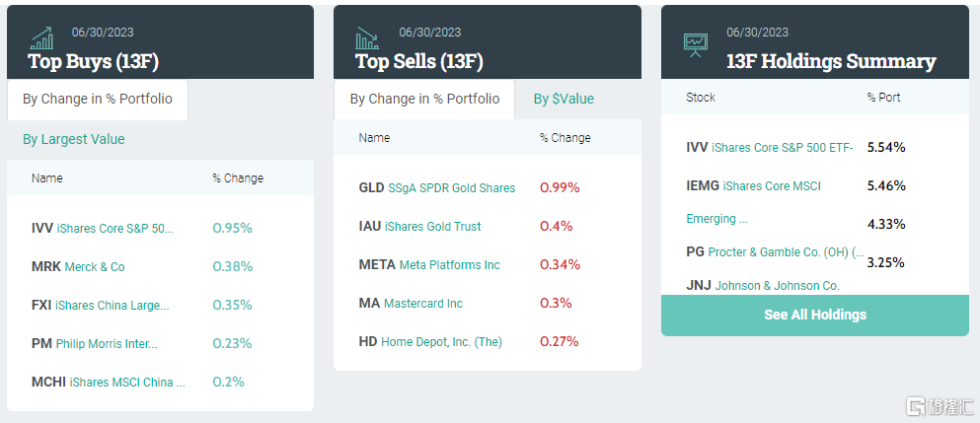The width and height of the screenshot is (980, 423).
Task: Click IAU iShares Gold Trust link
Action: pyautogui.click(x=419, y=226)
